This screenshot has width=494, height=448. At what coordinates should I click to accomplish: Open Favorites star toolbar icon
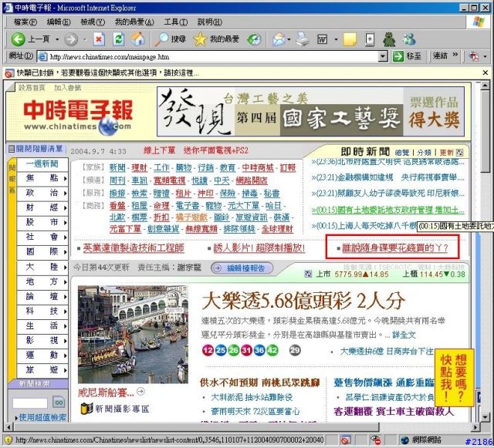coord(200,39)
